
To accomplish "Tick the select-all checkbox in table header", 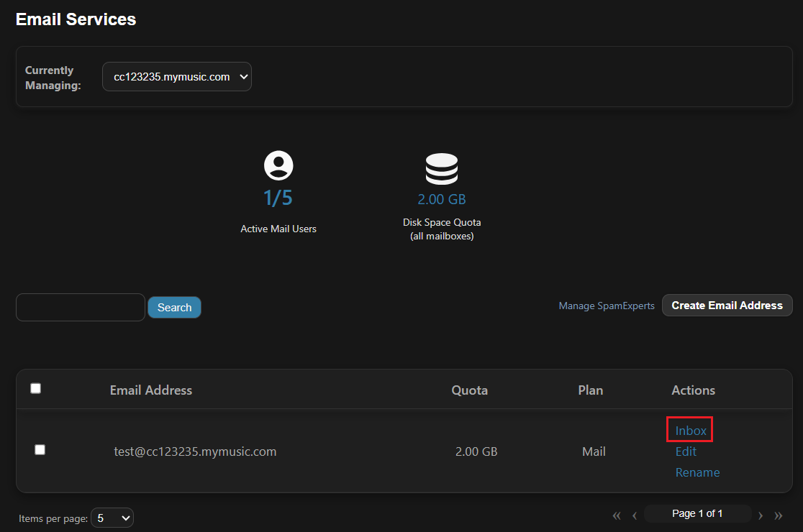I will [x=36, y=389].
